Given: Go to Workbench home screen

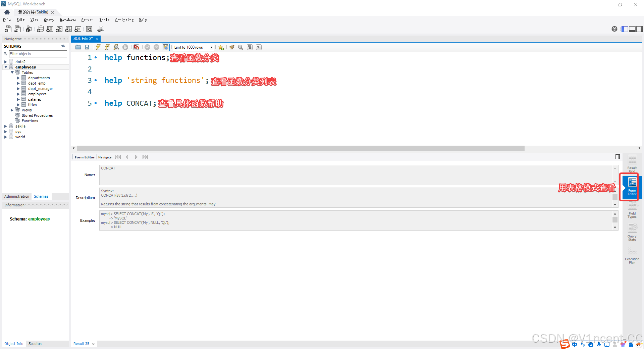Looking at the screenshot, I should click(x=7, y=12).
